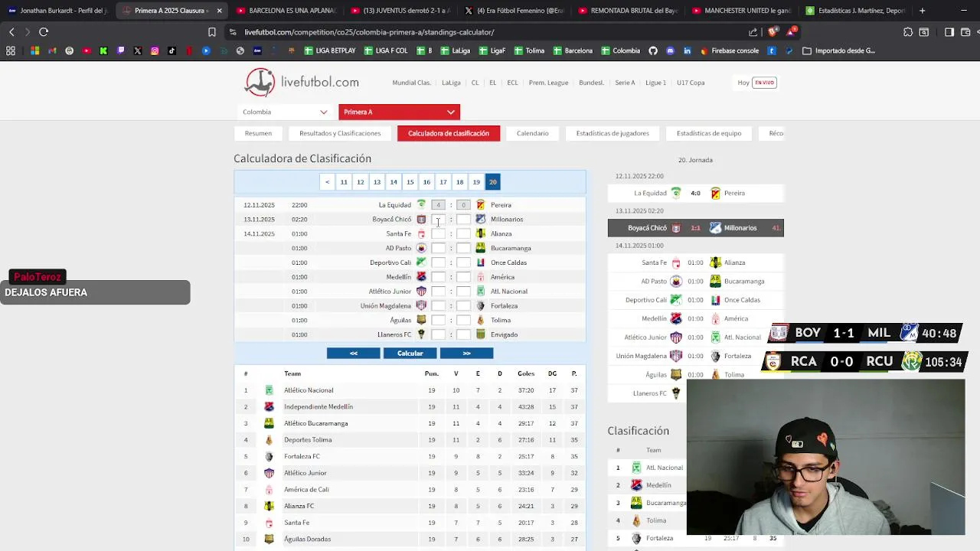980x551 pixels.
Task: Open the LinkedIn bookmark icon
Action: (687, 51)
